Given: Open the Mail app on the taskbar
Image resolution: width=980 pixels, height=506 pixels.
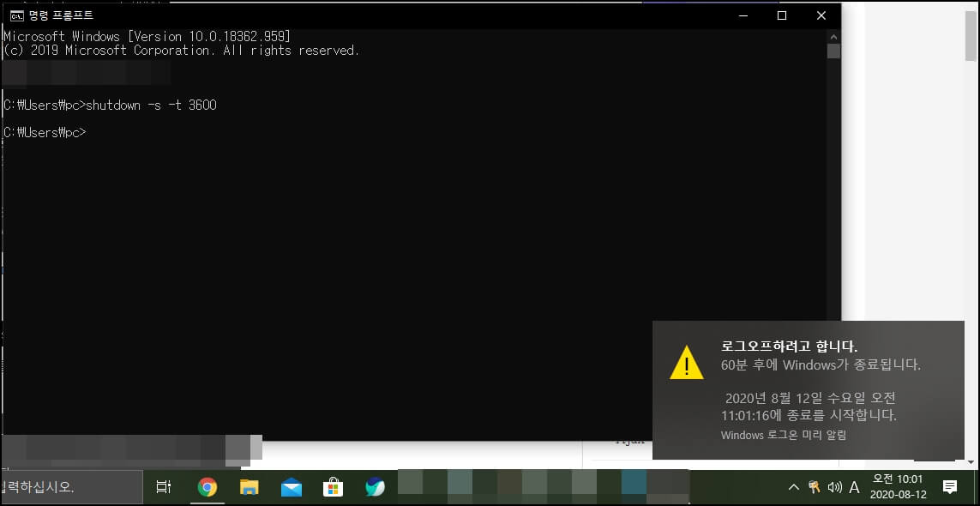Looking at the screenshot, I should pos(292,487).
